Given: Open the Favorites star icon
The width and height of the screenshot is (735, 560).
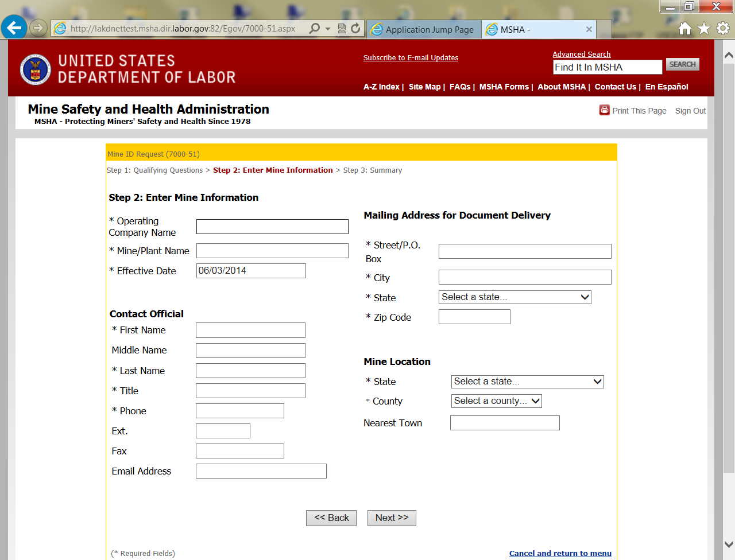Looking at the screenshot, I should [x=703, y=28].
